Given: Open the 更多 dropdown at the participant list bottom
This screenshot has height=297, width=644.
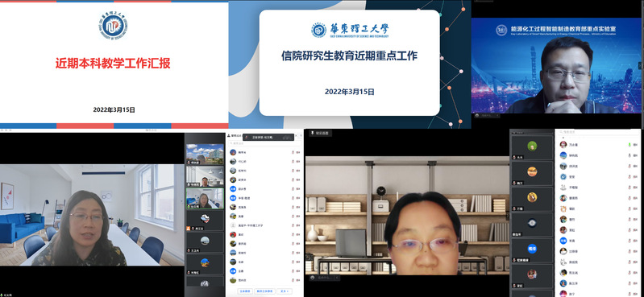Looking at the screenshot, I should [x=285, y=291].
